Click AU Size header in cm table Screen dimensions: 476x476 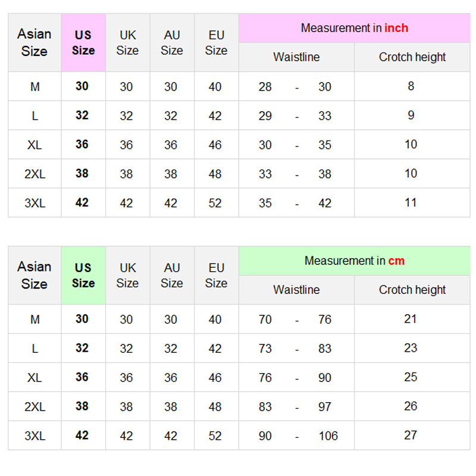pos(171,275)
